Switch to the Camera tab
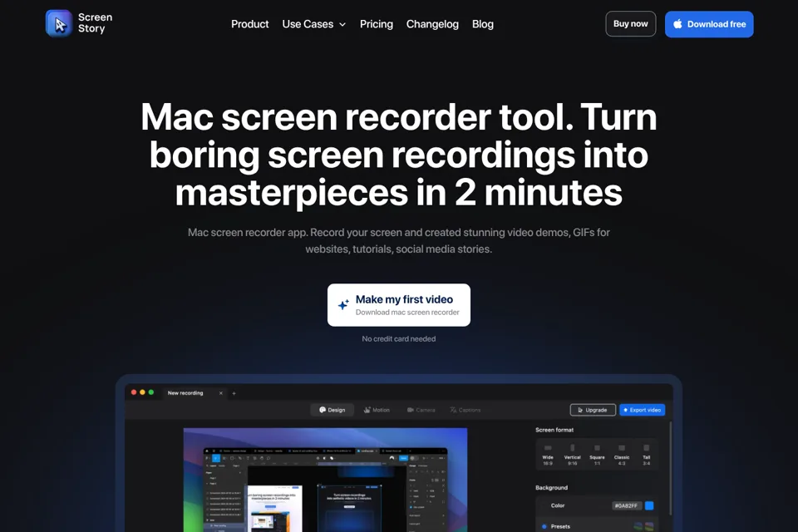Screen dimensions: 798x532 coord(421,410)
